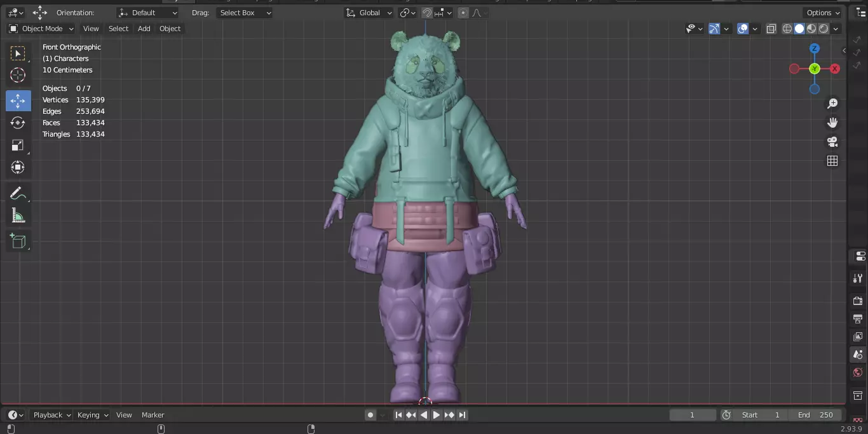
Task: Toggle X-ray mode
Action: click(771, 29)
